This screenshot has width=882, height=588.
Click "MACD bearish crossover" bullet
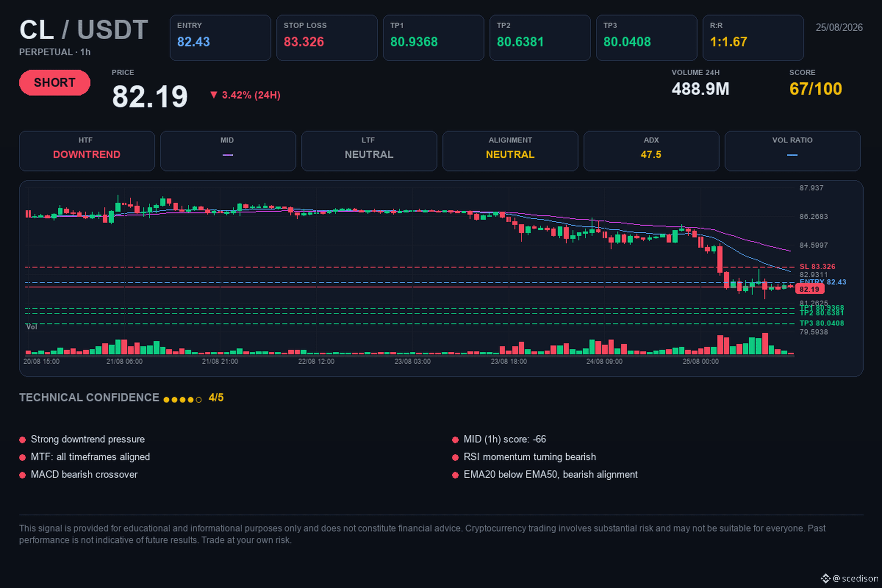84,474
